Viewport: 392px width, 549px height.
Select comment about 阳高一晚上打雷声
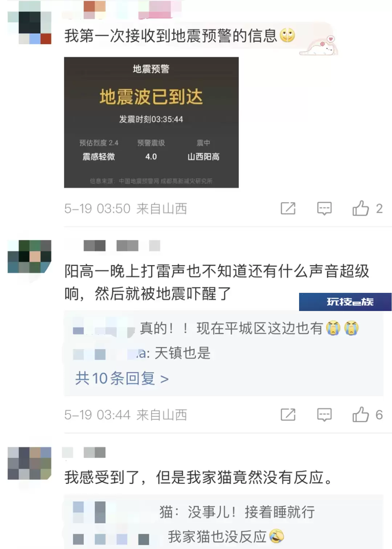click(217, 282)
